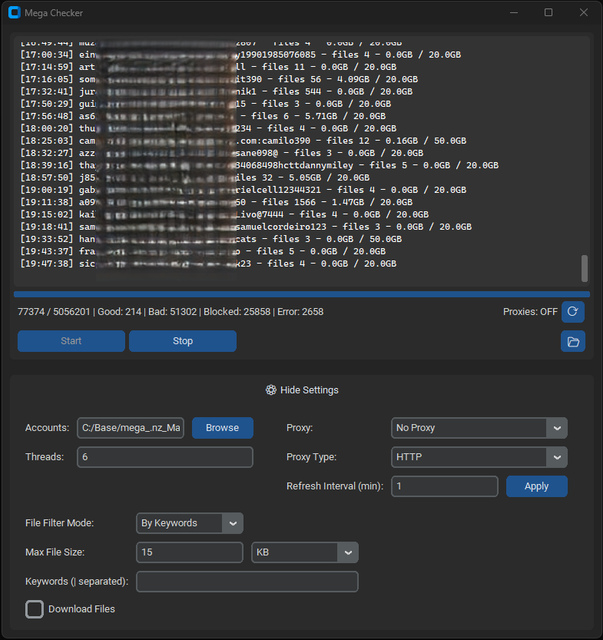The image size is (603, 640).
Task: Click the Threads input field
Action: click(165, 457)
